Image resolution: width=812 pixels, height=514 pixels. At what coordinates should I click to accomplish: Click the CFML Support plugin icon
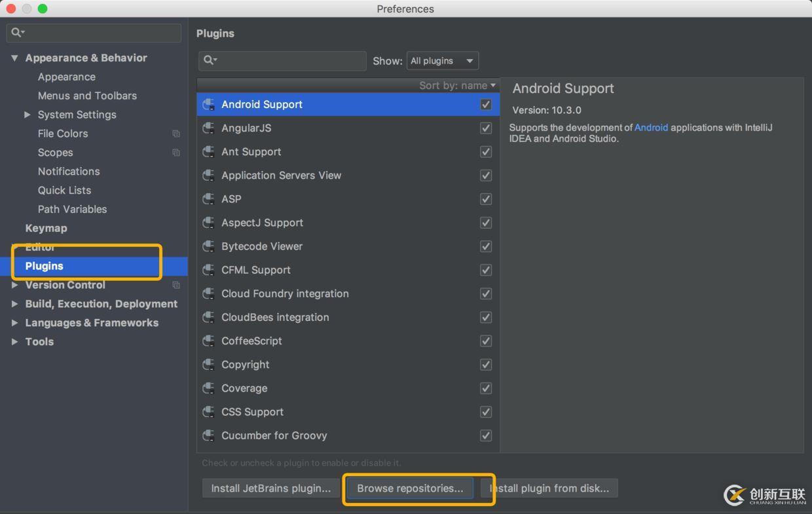pyautogui.click(x=209, y=270)
